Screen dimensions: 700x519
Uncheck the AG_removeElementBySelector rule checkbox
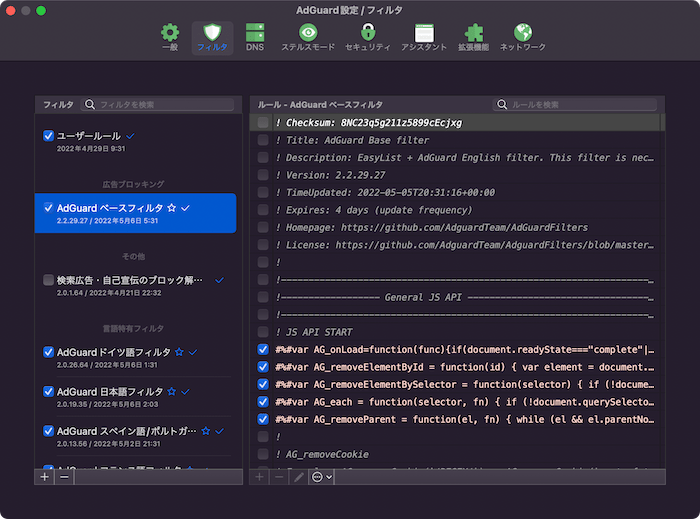click(263, 384)
